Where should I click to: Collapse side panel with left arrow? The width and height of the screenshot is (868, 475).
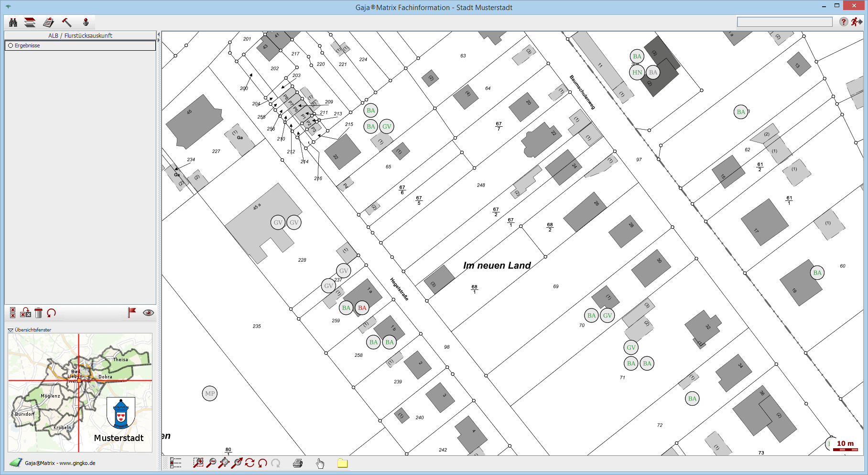coord(159,34)
